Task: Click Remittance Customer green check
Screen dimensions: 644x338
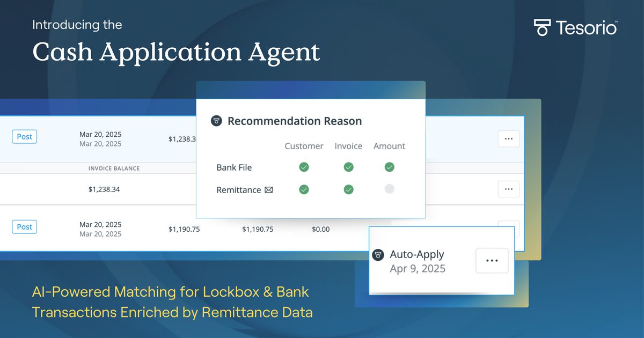Action: pos(304,189)
